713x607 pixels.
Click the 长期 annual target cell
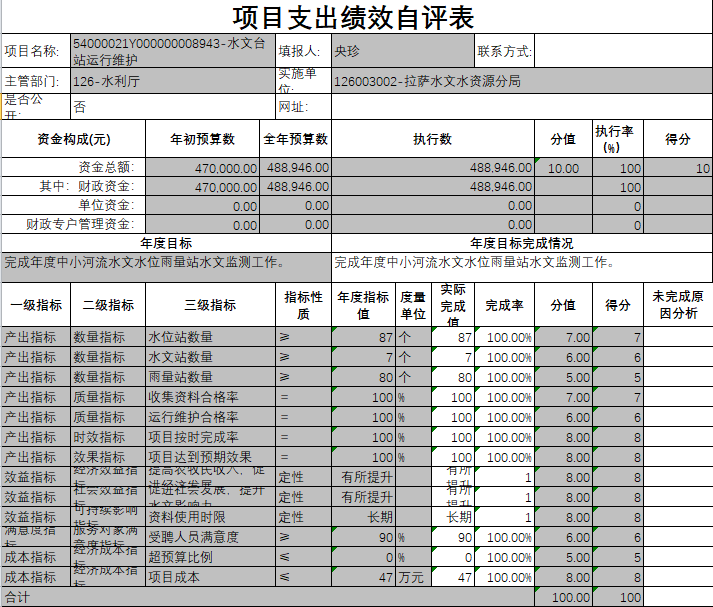pos(364,517)
